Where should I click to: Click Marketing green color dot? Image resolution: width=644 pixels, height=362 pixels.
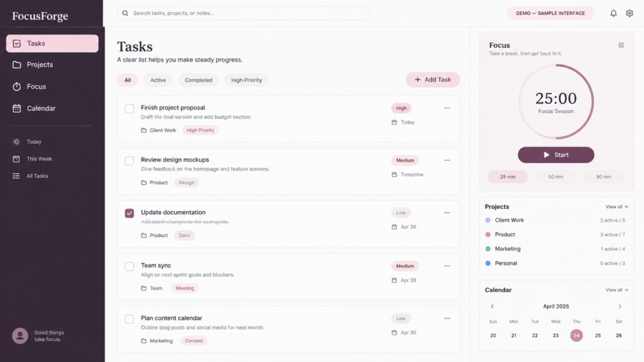point(488,249)
